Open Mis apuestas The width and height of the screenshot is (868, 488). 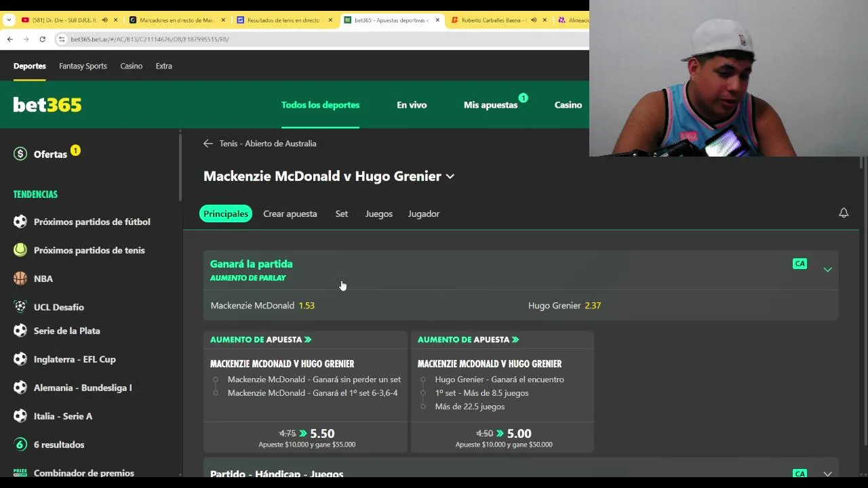[490, 105]
